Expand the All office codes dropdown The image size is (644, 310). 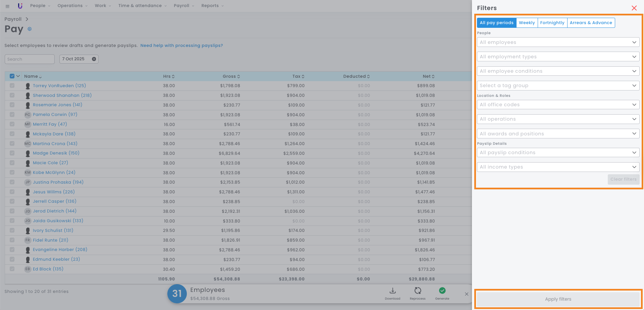coord(558,105)
